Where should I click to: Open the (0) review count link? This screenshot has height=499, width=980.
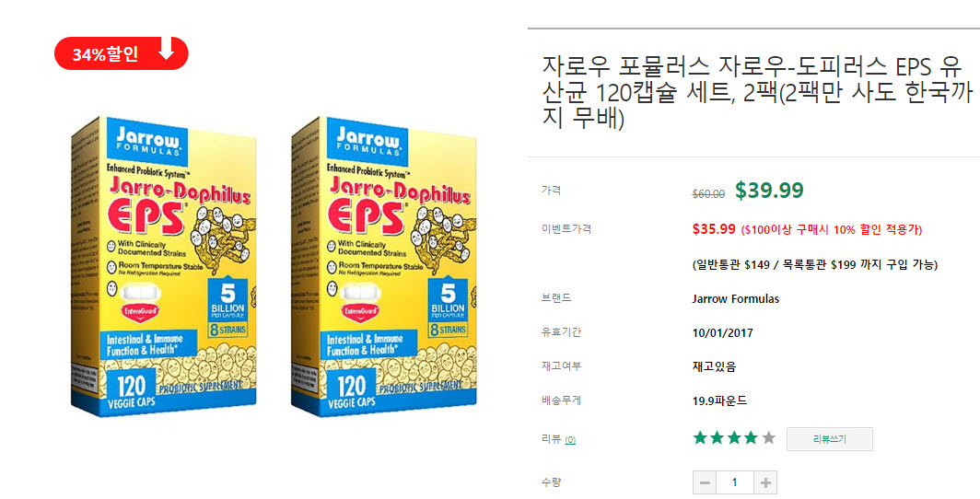pos(570,440)
